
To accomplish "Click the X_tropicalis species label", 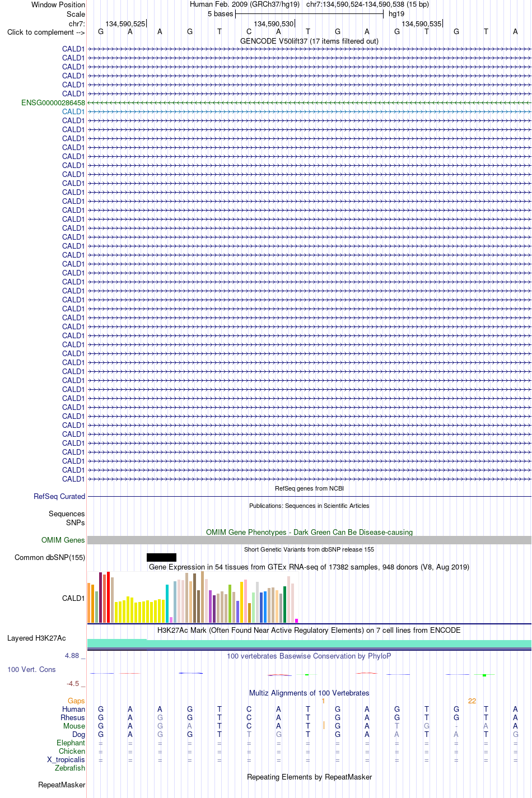I will click(66, 759).
